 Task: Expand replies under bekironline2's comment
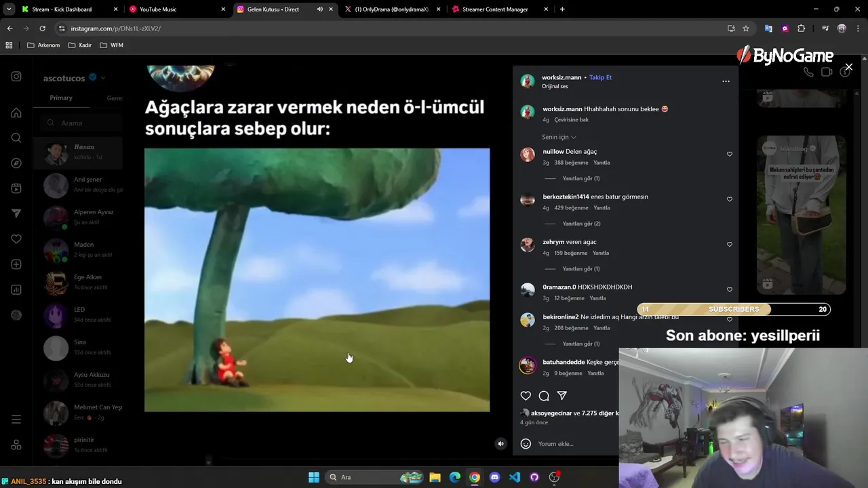pyautogui.click(x=581, y=344)
